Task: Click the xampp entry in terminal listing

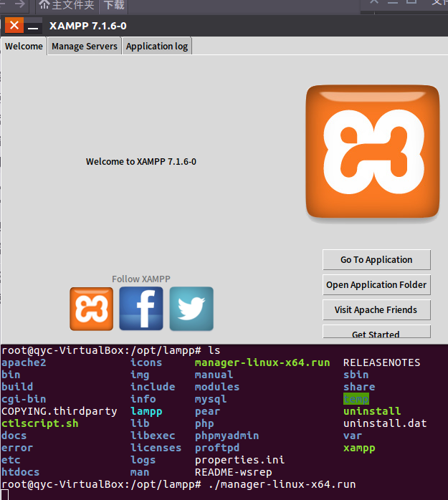Action: click(359, 448)
